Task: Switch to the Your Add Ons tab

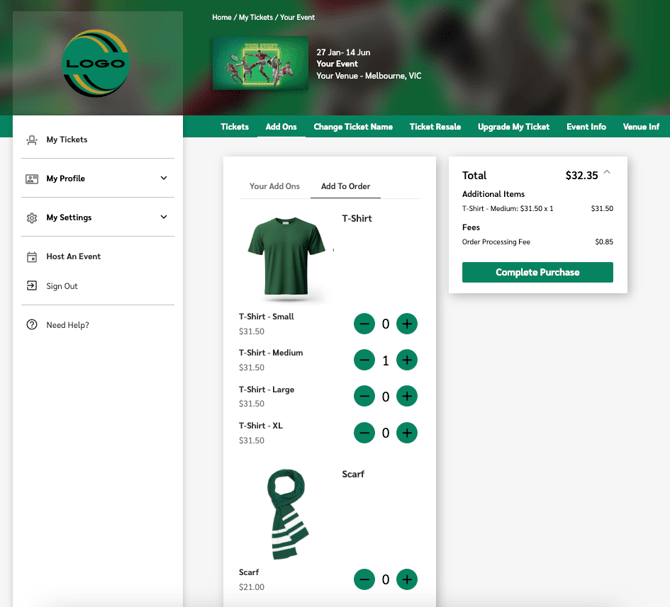Action: pyautogui.click(x=274, y=187)
